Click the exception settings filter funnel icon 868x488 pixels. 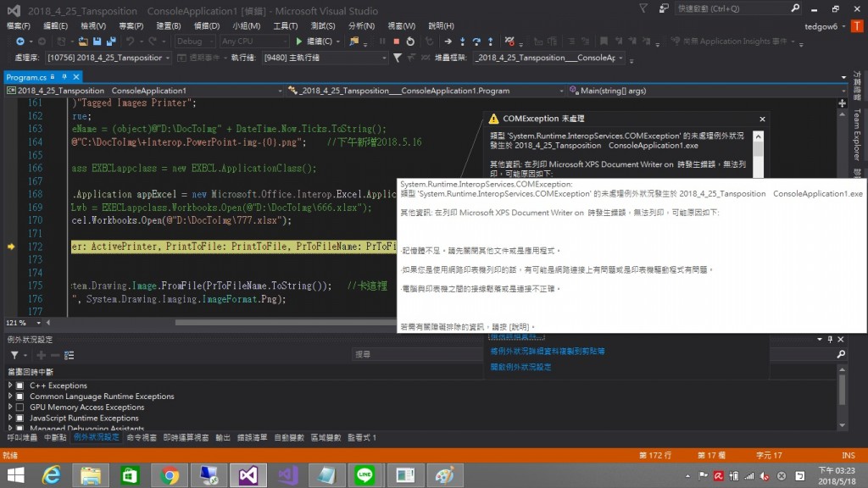(14, 355)
